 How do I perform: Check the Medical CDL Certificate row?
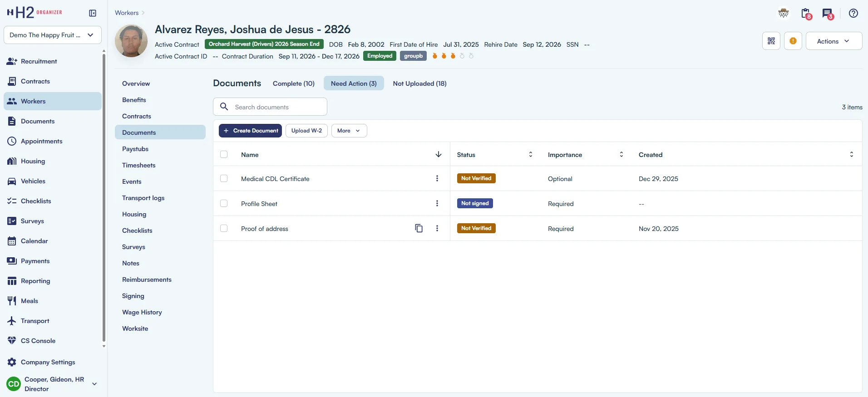coord(224,178)
